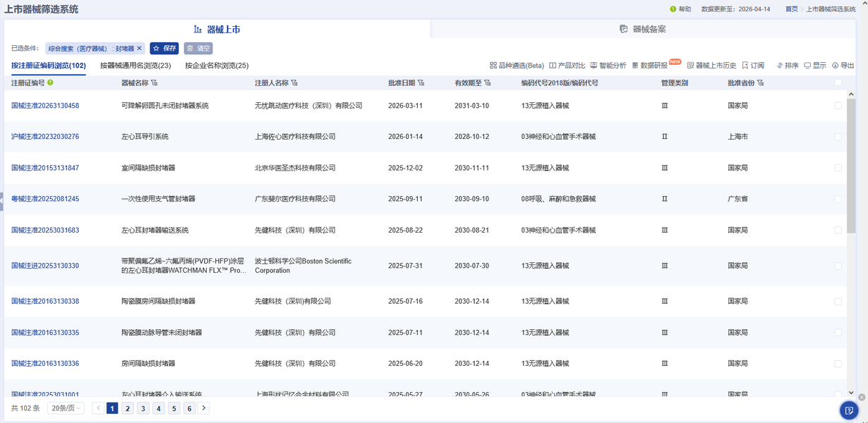Remove the 封堵器 search condition tag
The width and height of the screenshot is (868, 423).
click(x=140, y=49)
